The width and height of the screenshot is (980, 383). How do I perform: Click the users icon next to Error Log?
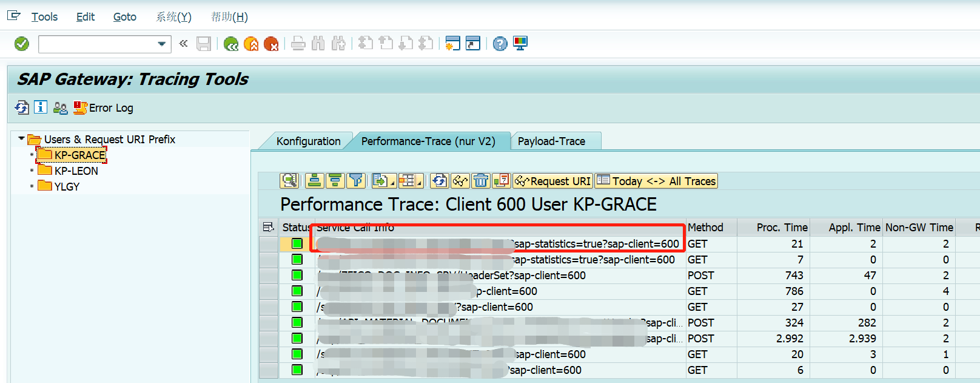60,108
